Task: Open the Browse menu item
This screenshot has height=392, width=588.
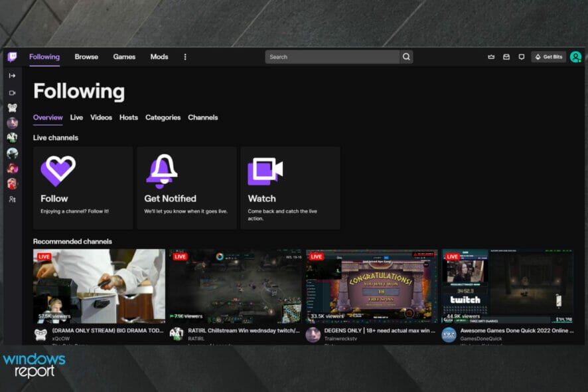Action: 86,56
